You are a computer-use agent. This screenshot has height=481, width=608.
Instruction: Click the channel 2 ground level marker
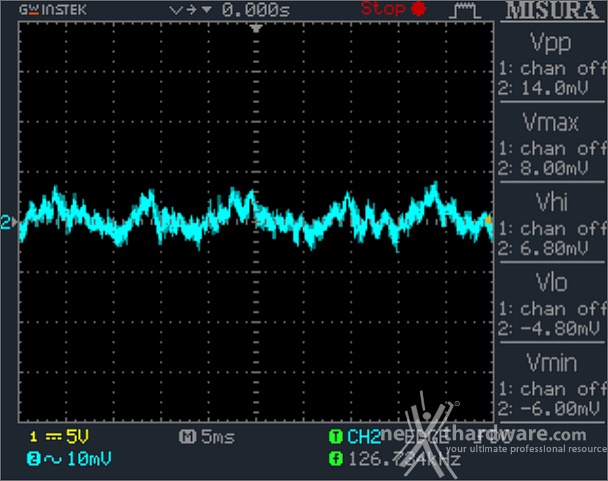9,222
